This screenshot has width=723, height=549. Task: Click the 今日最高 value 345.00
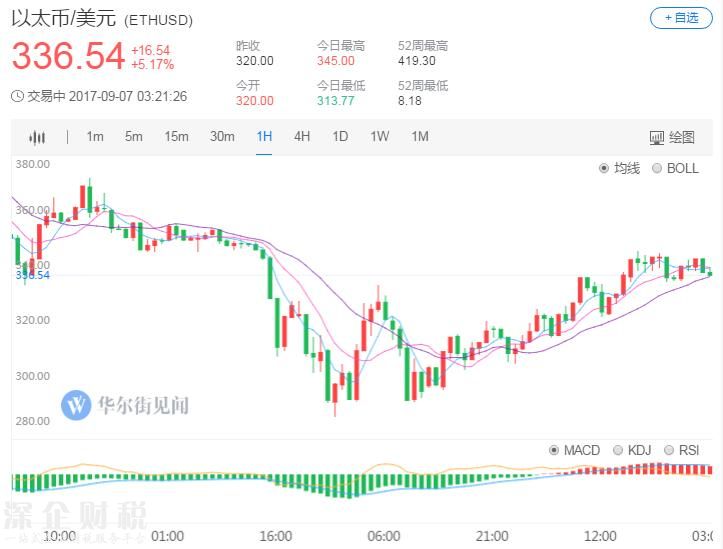336,61
